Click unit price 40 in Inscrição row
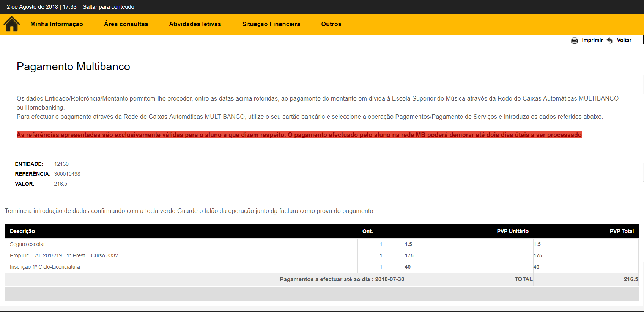This screenshot has height=312, width=644. point(408,267)
